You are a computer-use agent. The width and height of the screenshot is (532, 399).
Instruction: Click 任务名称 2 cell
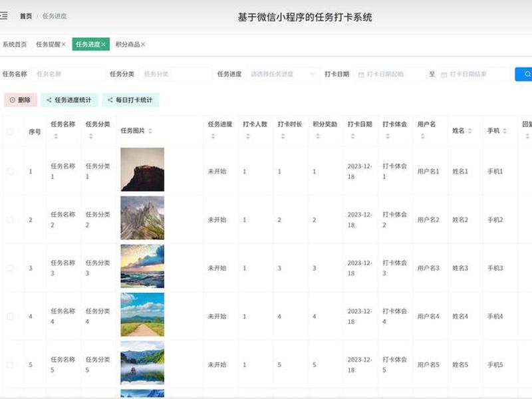(63, 219)
